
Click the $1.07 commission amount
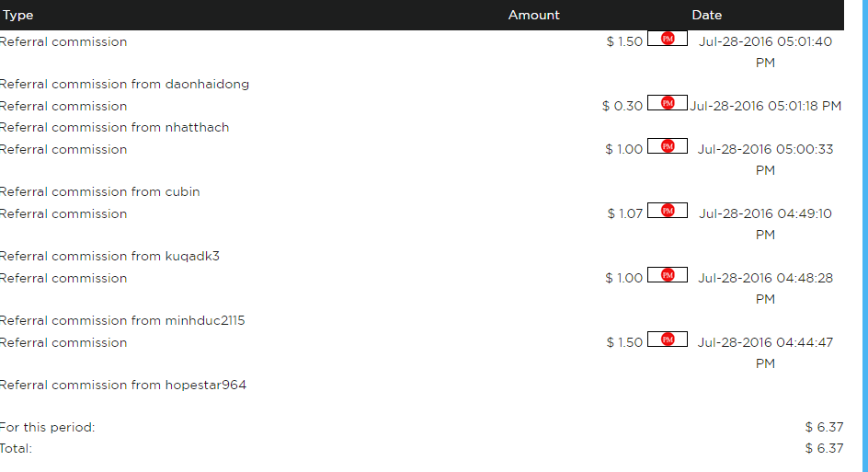point(624,213)
